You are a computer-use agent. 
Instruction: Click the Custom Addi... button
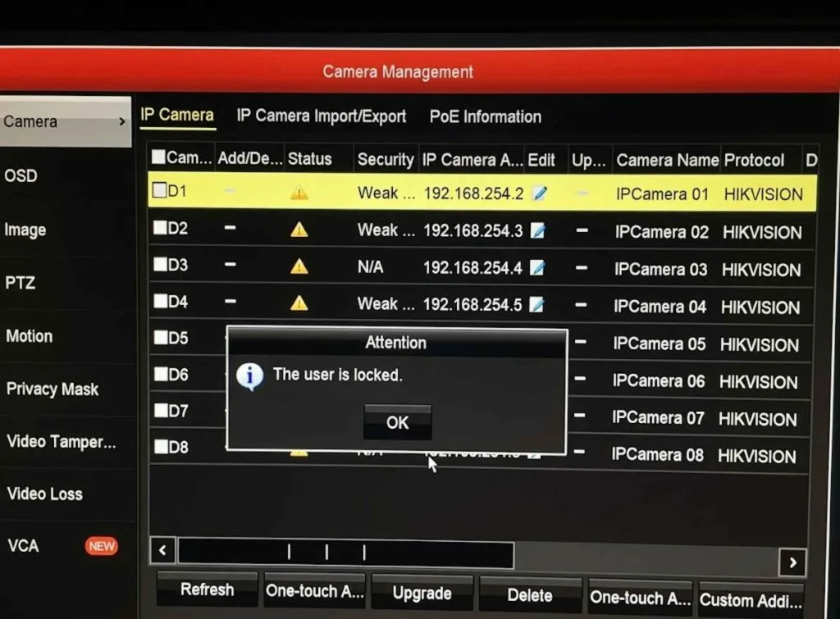[x=751, y=600]
